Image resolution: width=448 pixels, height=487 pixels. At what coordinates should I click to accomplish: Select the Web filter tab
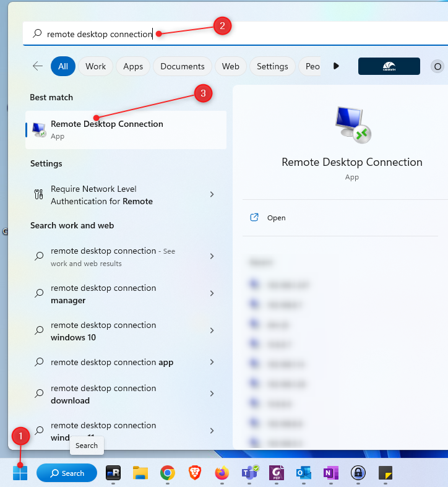point(231,66)
